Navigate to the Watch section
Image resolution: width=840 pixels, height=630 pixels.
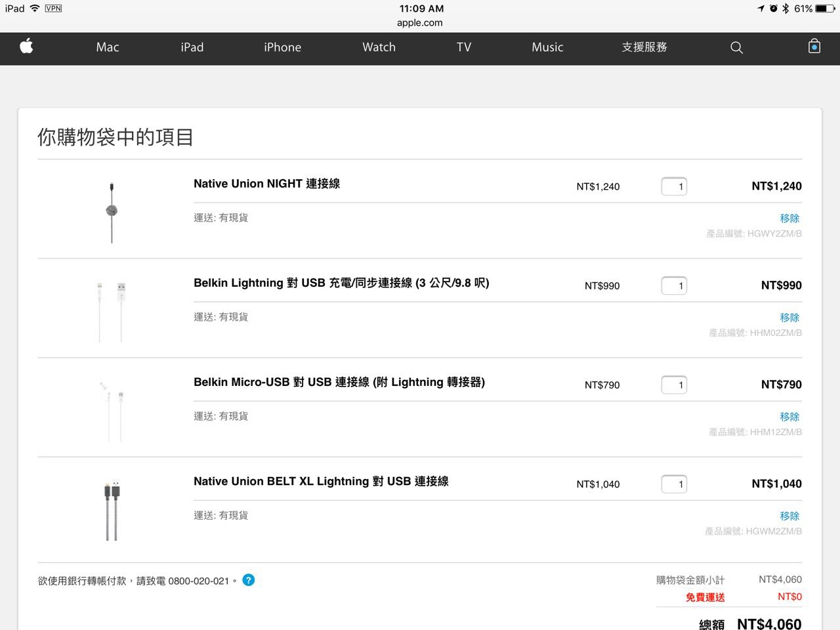[379, 47]
